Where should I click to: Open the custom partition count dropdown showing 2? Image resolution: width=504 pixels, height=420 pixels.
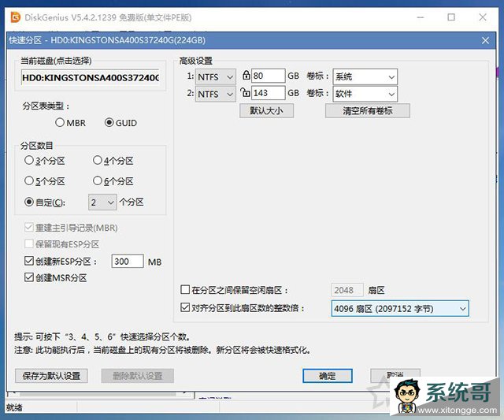(102, 203)
